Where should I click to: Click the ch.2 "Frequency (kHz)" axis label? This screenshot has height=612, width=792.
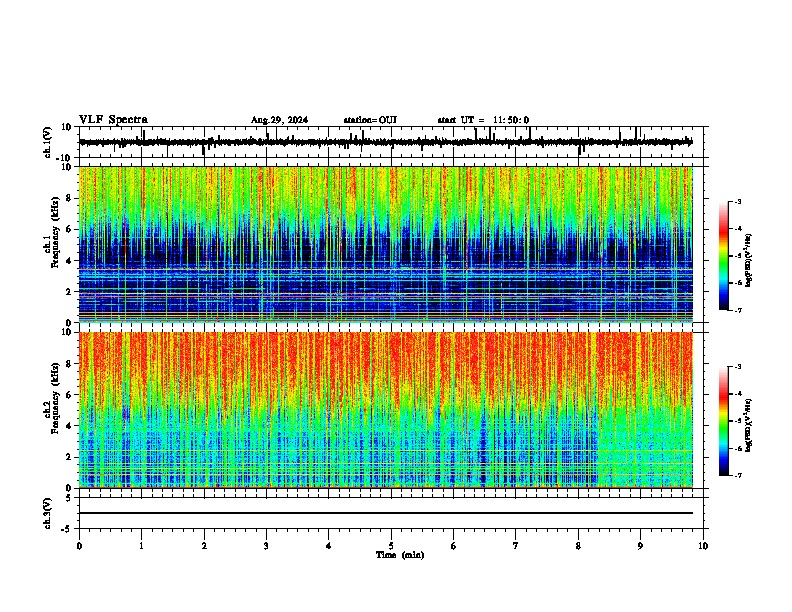click(x=55, y=398)
